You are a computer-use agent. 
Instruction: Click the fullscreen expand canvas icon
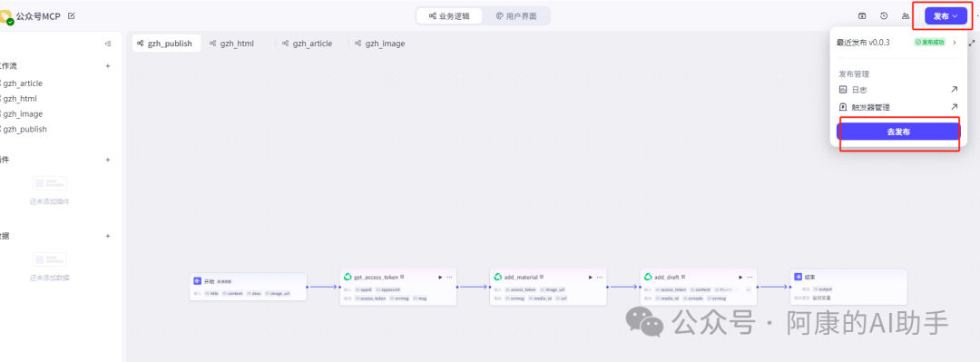[x=971, y=44]
